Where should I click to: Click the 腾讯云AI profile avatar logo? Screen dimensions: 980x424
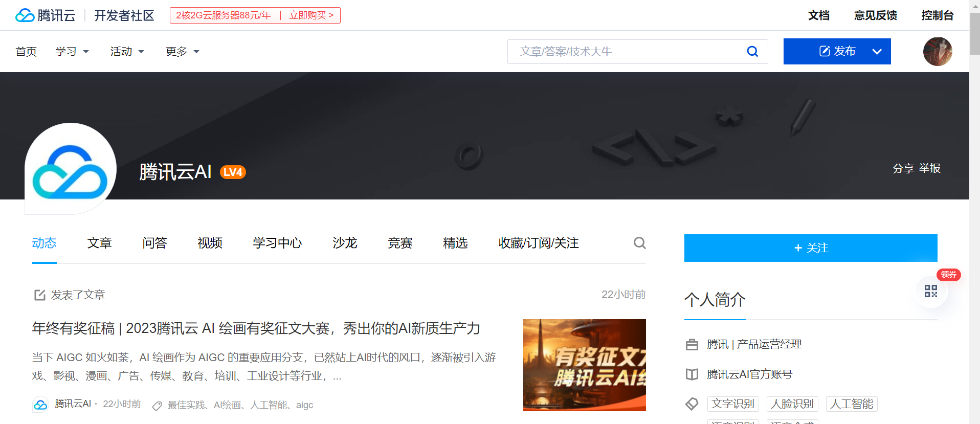tap(71, 169)
